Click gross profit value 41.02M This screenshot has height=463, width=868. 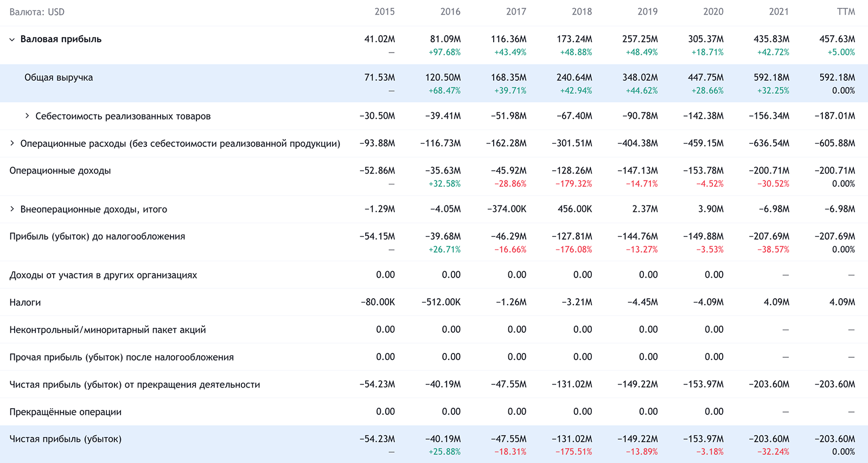click(380, 39)
